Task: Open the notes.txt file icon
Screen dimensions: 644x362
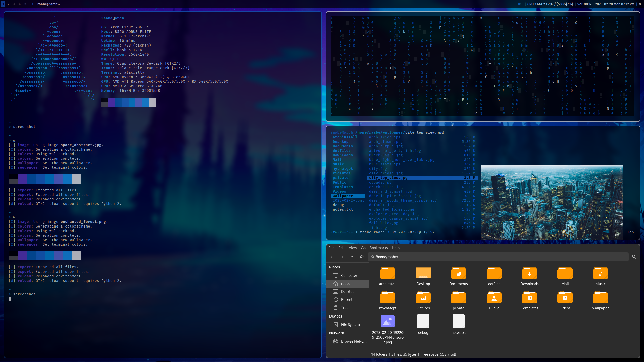Action: point(458,321)
